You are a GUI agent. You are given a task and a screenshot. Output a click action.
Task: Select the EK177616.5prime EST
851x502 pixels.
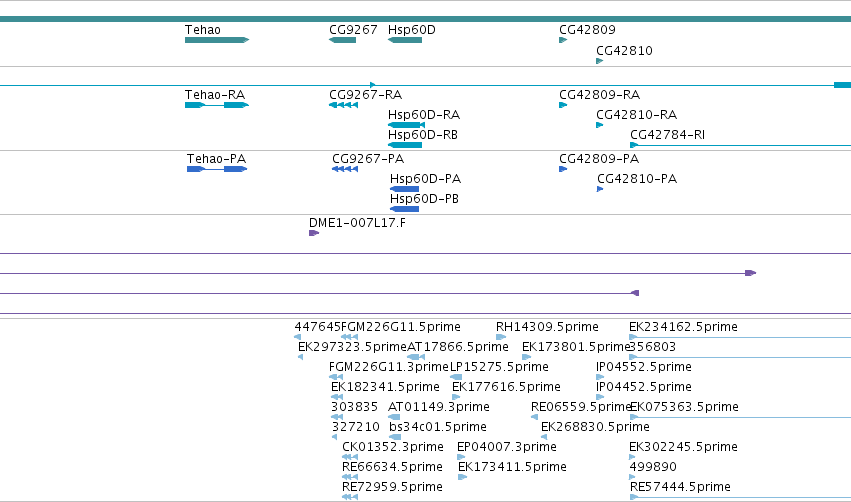click(x=456, y=397)
